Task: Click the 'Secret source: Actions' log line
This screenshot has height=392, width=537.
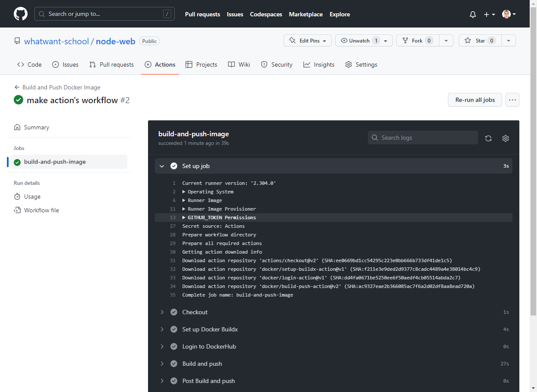Action: click(x=213, y=226)
